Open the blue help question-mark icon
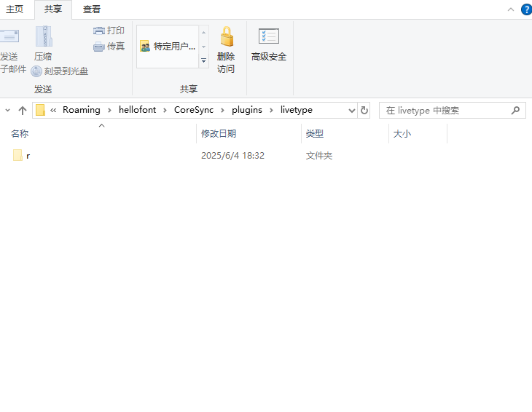The image size is (532, 412). coord(527,9)
